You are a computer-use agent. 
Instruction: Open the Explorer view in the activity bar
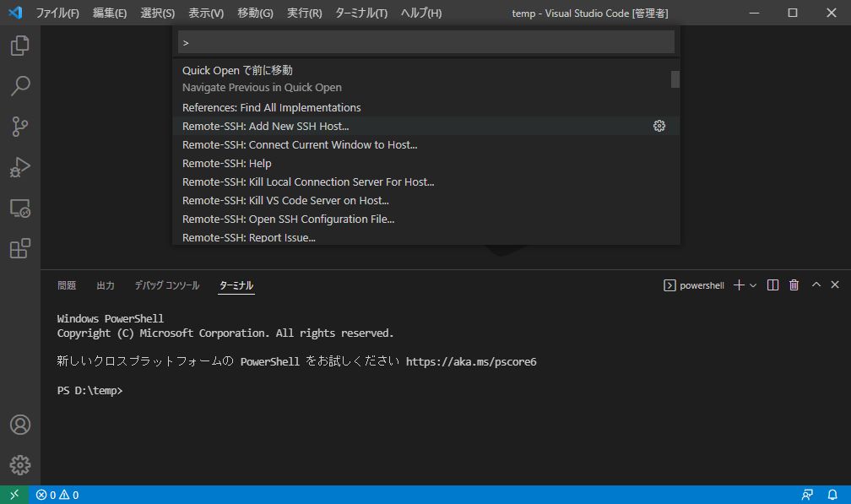point(19,46)
